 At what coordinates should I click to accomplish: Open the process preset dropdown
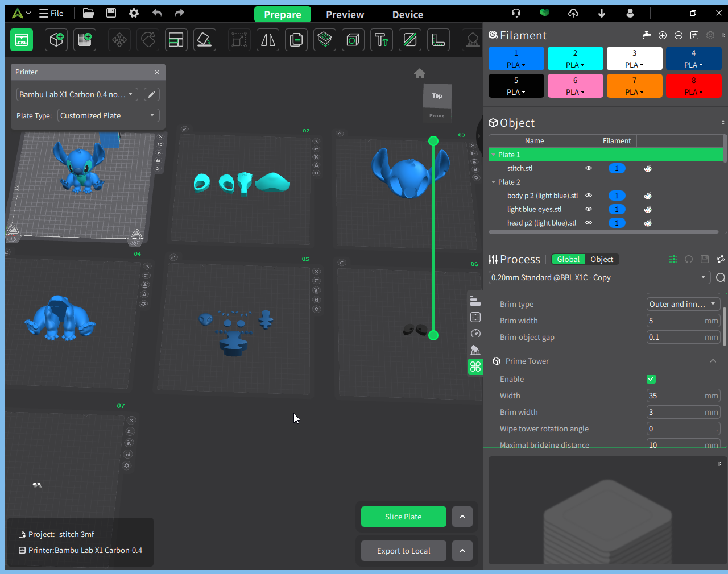pos(599,278)
